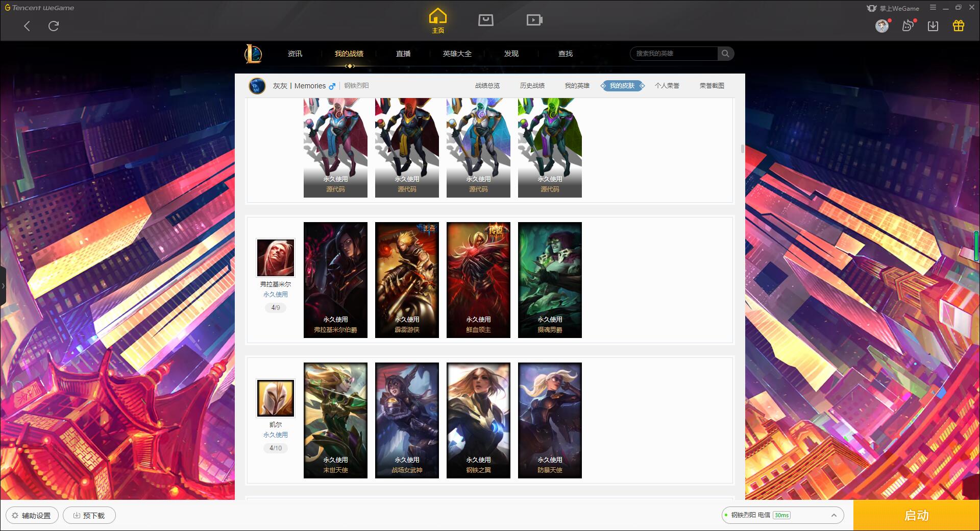980x531 pixels.
Task: Click the 4/10 skin count badge
Action: pos(276,448)
